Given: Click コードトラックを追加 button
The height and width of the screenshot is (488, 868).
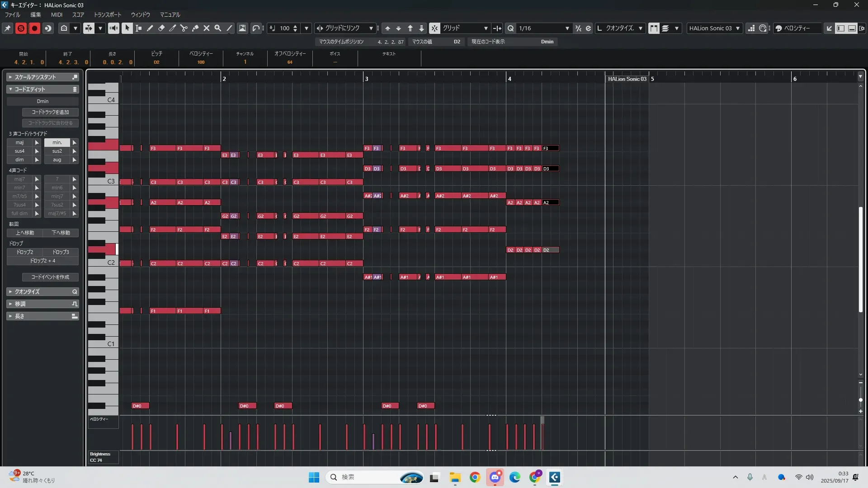Looking at the screenshot, I should [x=50, y=112].
